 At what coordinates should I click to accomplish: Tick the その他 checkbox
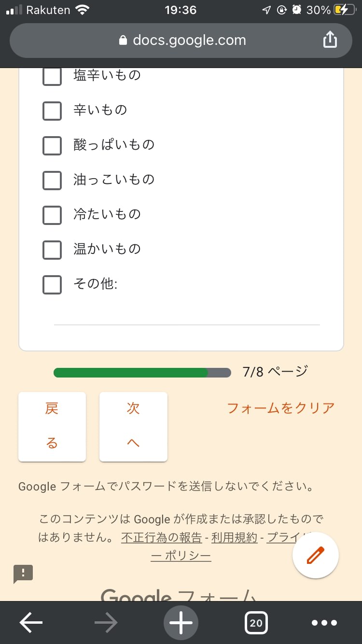pos(52,284)
